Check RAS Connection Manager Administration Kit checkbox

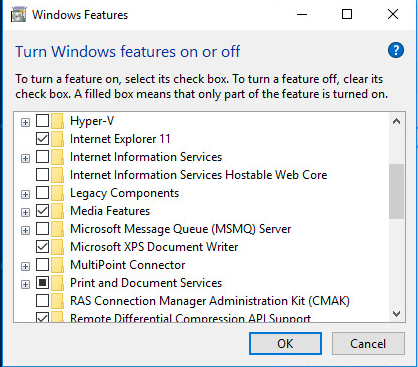[x=42, y=301]
